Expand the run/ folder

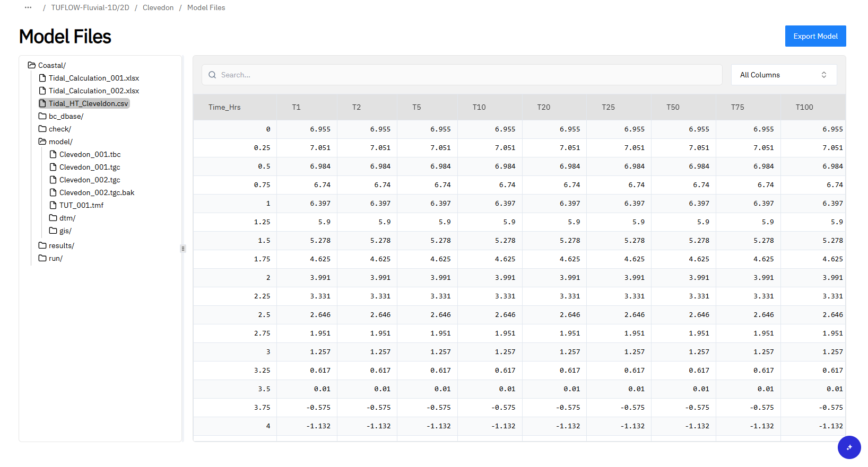pyautogui.click(x=50, y=258)
